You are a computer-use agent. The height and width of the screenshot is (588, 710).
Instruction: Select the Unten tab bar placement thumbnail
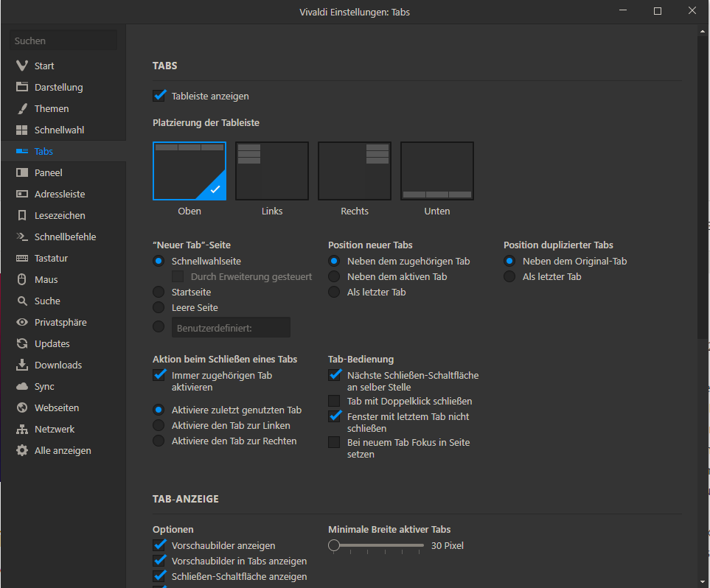click(x=437, y=171)
